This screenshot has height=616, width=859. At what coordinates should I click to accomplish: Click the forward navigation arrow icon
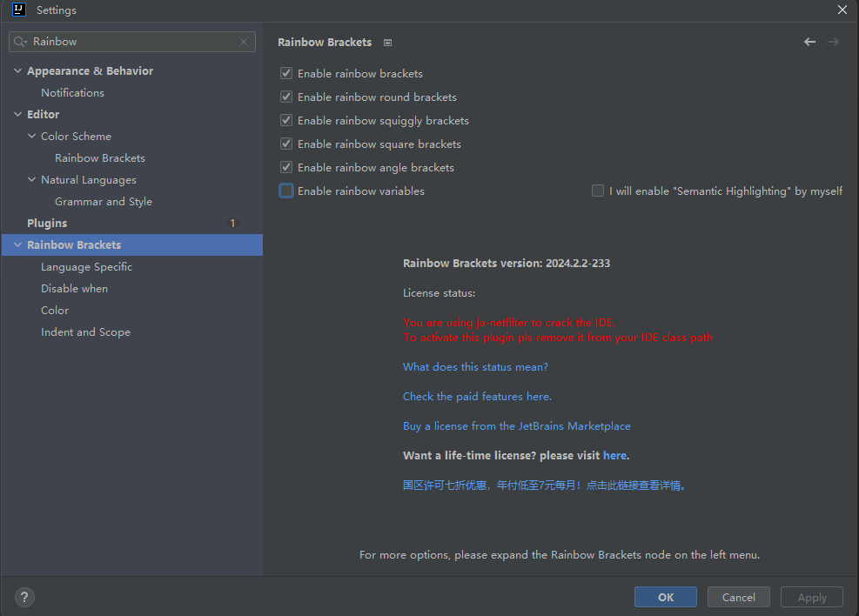833,42
